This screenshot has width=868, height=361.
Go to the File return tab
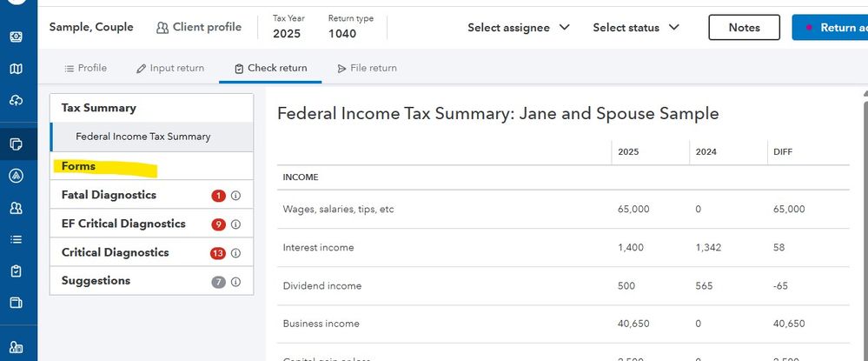tap(367, 68)
